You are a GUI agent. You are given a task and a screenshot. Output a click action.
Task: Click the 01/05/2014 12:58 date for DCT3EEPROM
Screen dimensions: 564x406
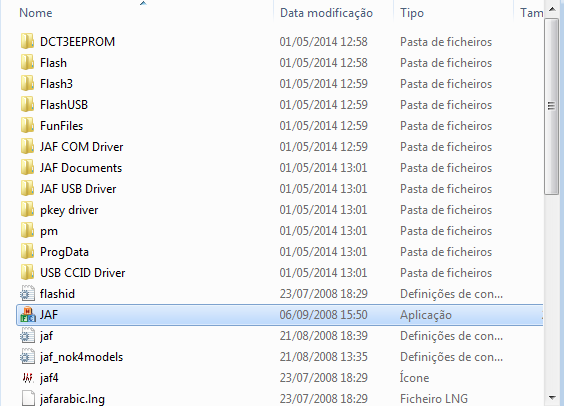click(x=324, y=42)
